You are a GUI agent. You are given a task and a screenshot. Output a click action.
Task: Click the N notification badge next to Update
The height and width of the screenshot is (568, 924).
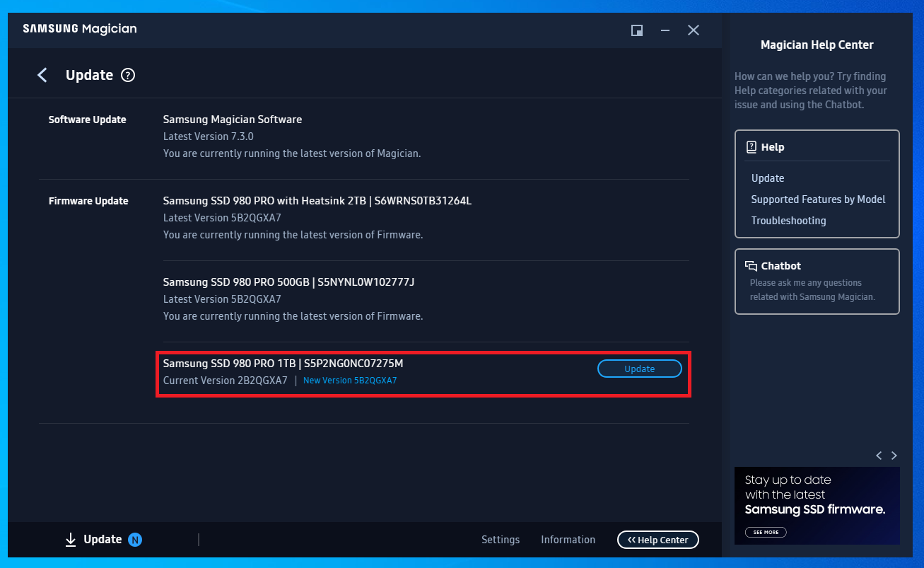[134, 539]
